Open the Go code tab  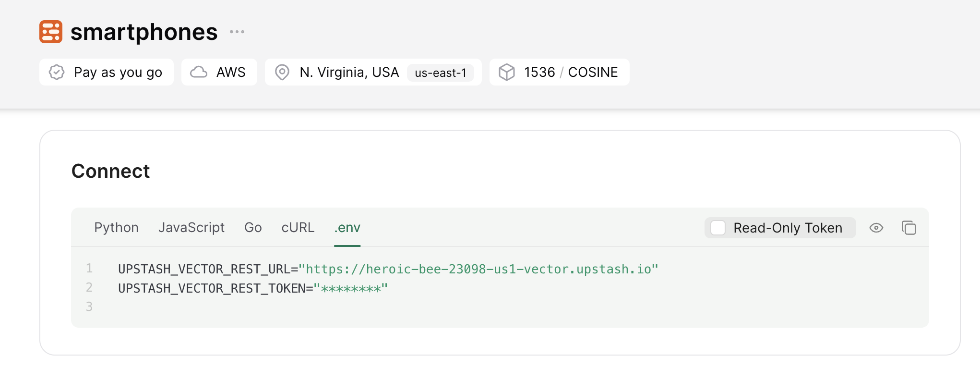(253, 228)
